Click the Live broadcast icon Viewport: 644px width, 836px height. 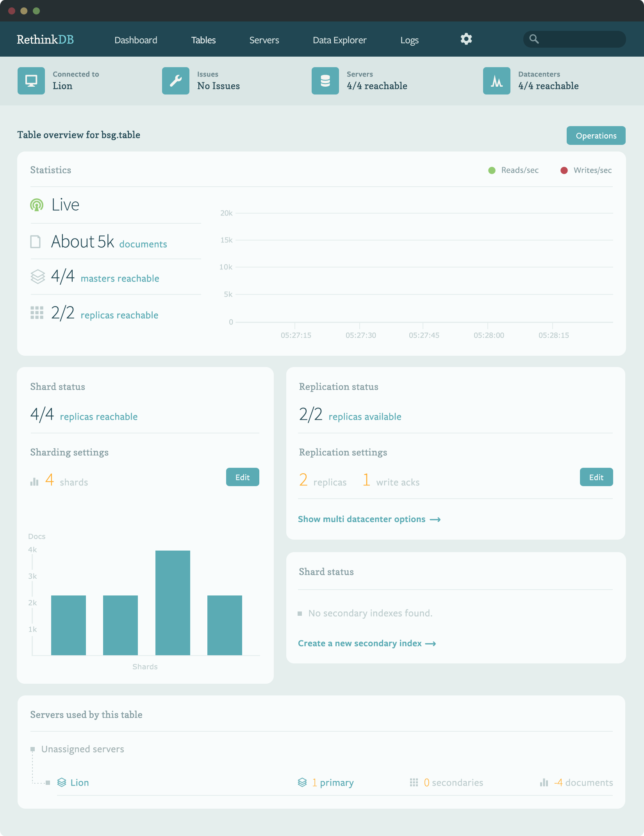pyautogui.click(x=37, y=205)
